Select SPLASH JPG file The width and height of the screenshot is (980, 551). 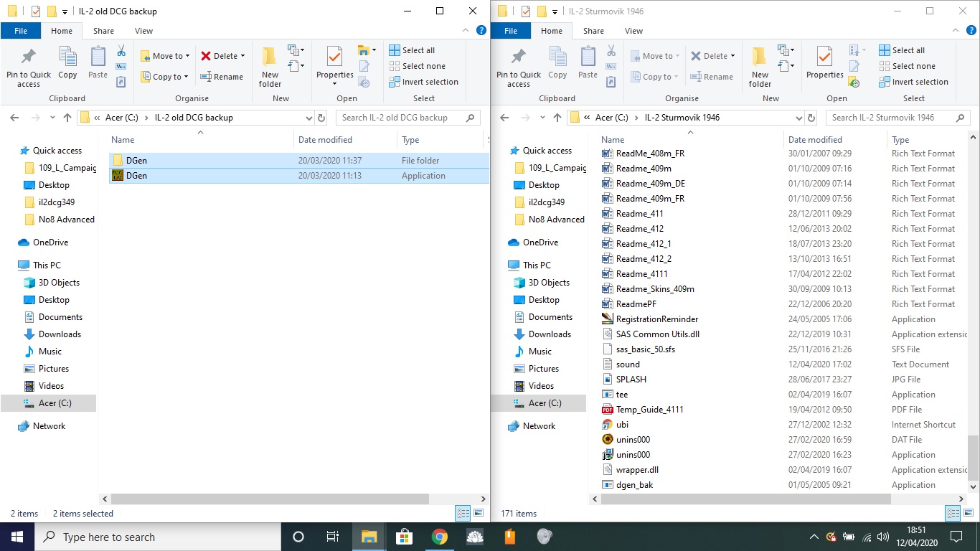click(631, 380)
